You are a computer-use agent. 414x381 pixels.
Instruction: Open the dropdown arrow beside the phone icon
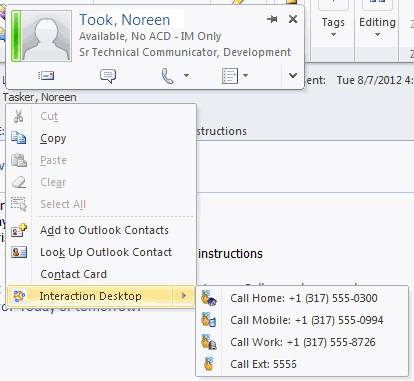click(186, 76)
